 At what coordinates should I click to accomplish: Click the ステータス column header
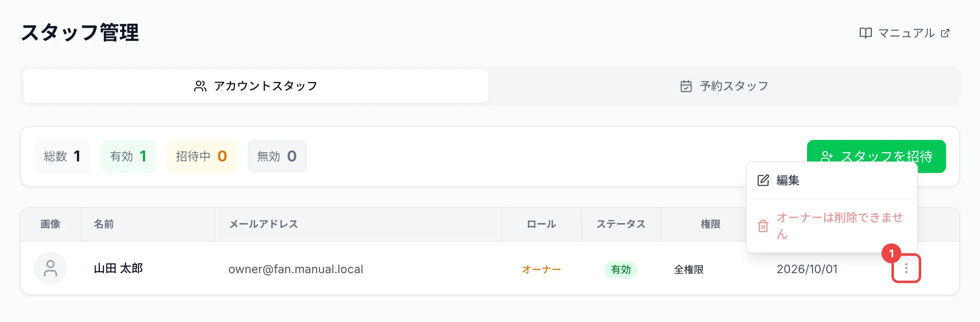click(x=621, y=224)
